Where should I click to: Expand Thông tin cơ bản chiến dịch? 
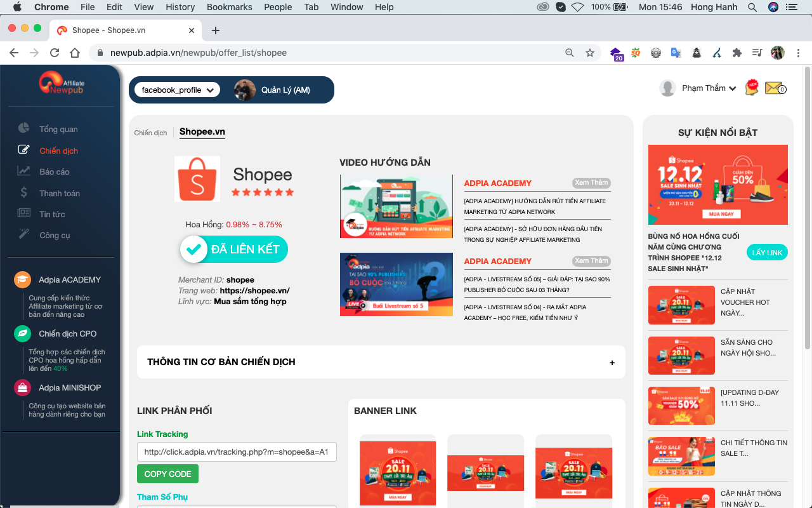381,362
